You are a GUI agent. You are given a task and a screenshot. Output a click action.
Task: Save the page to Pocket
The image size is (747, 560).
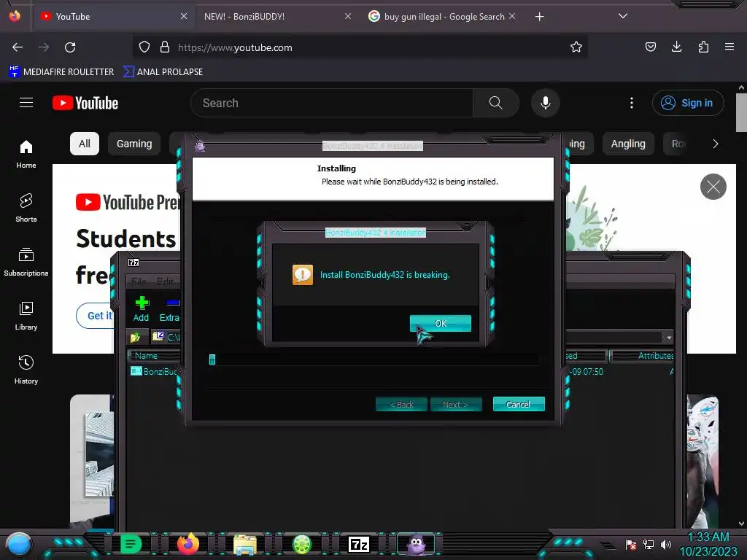pos(650,47)
